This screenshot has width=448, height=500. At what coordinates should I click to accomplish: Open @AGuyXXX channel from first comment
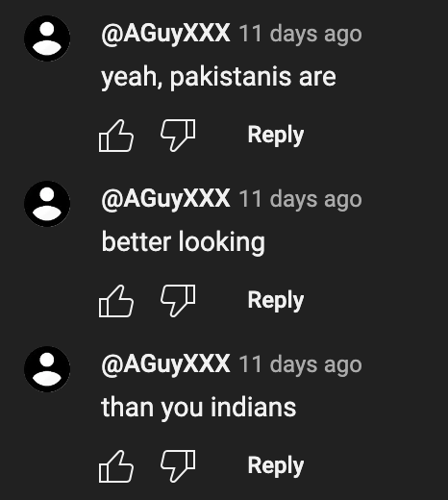[165, 34]
